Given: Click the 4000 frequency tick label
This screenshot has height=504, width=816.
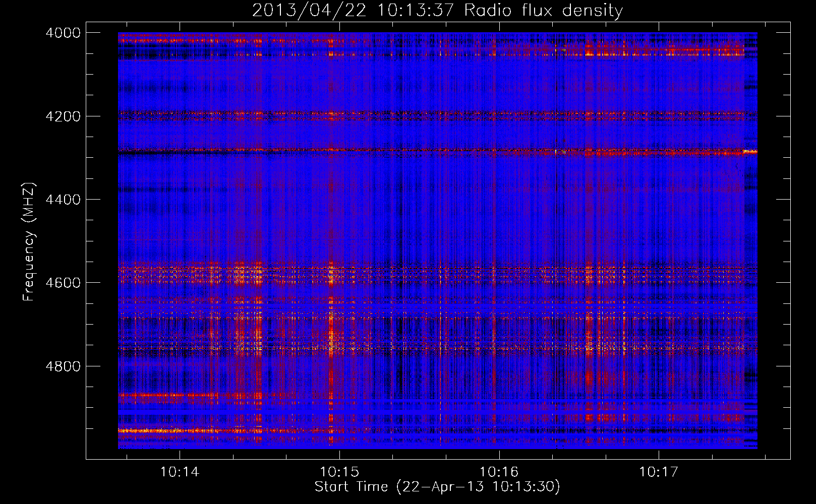Looking at the screenshot, I should 63,33.
